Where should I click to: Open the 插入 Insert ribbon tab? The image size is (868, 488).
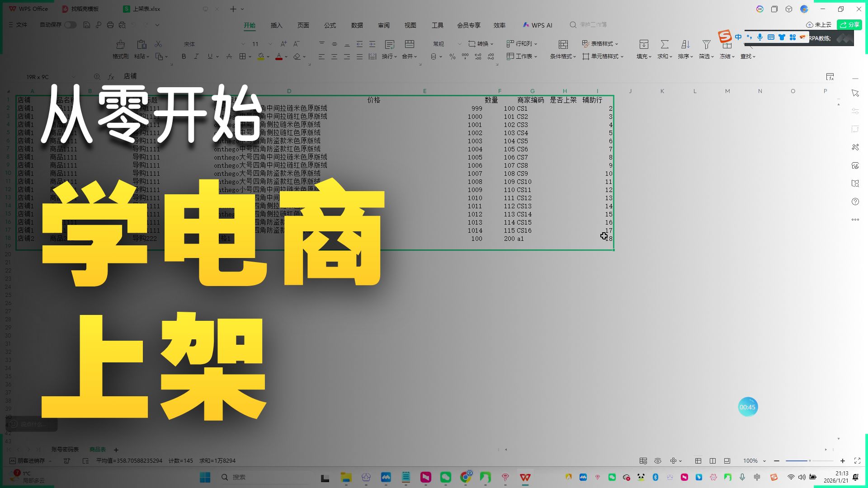coord(276,25)
